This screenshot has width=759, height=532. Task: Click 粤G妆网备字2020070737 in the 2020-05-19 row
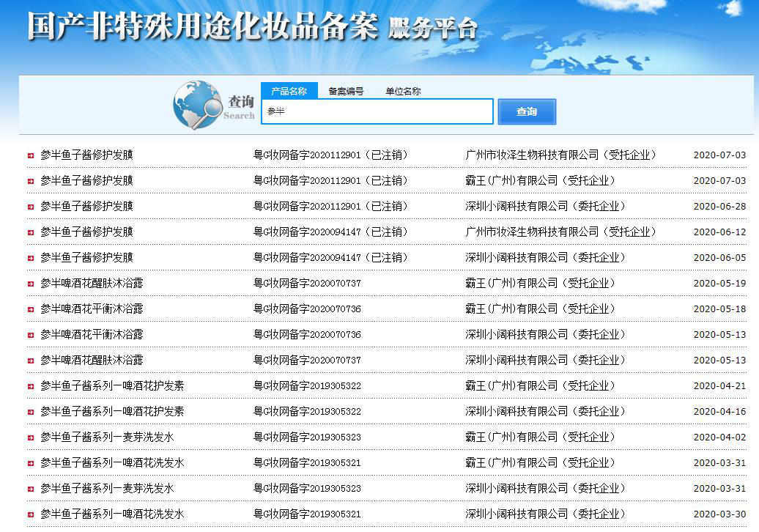308,283
